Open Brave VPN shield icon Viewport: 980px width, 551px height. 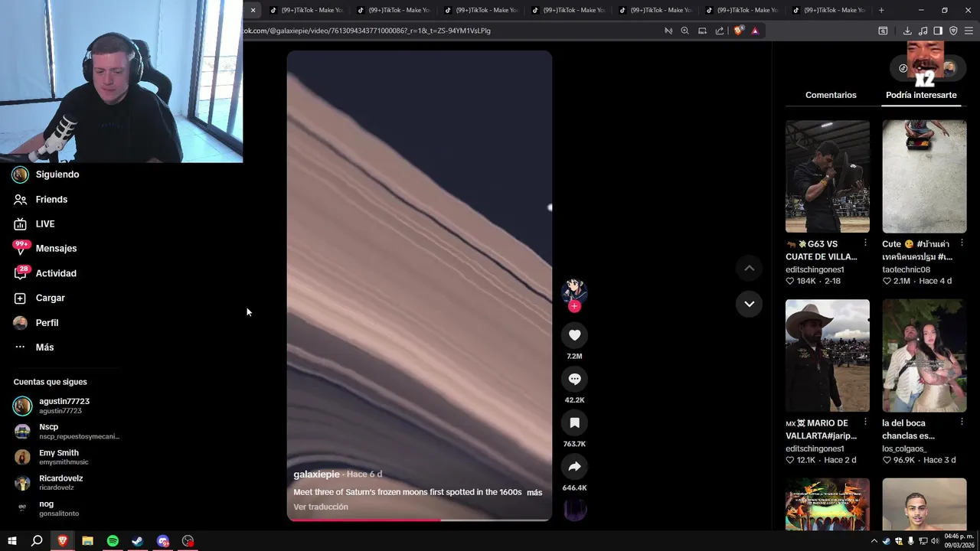click(x=953, y=31)
